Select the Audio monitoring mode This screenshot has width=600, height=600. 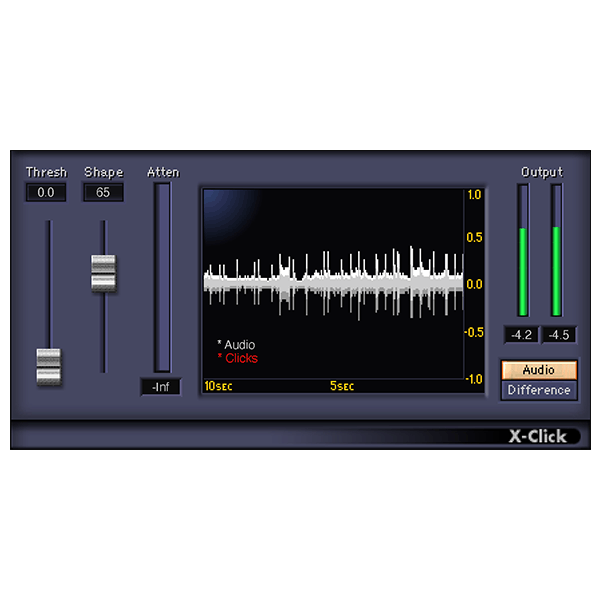pyautogui.click(x=538, y=370)
